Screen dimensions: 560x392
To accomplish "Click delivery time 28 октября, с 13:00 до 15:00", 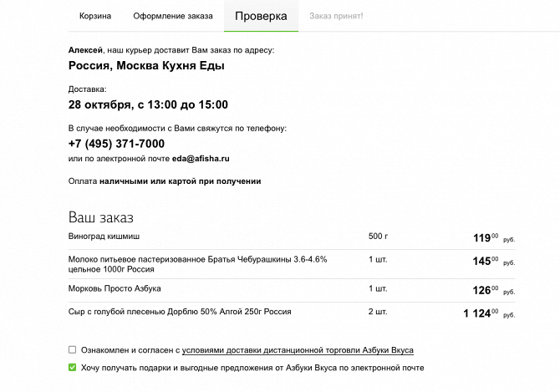I will pyautogui.click(x=148, y=104).
